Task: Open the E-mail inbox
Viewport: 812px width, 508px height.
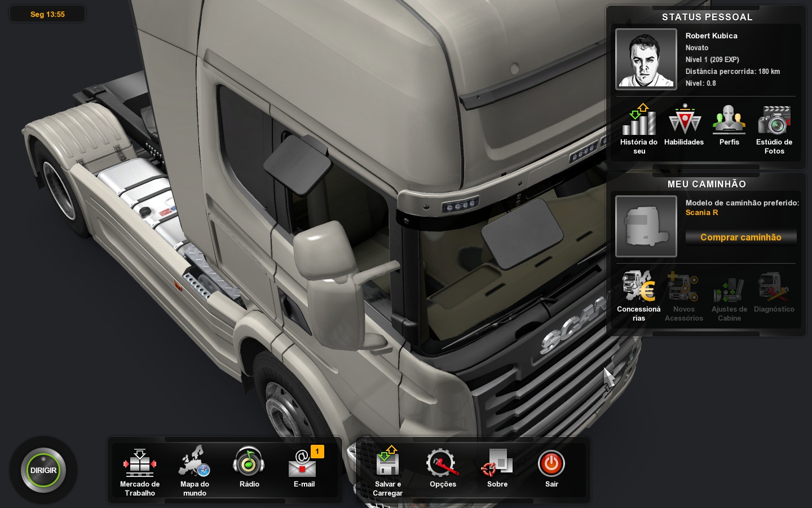Action: [304, 468]
